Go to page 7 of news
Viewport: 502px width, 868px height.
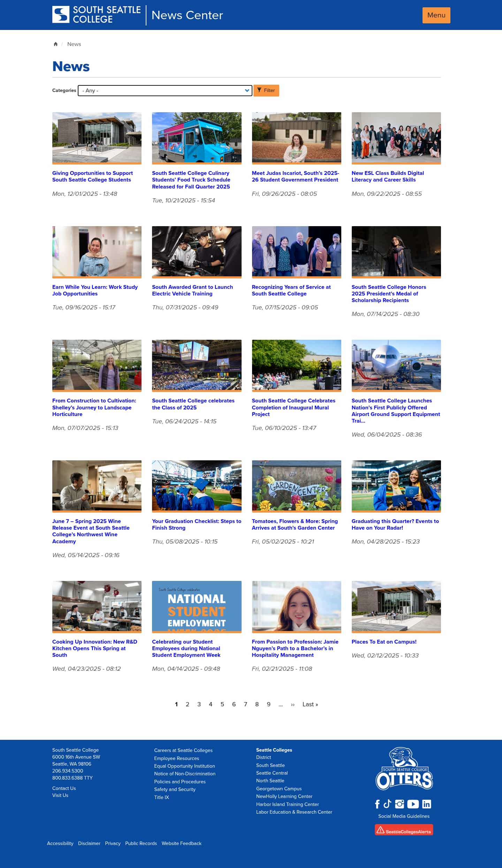click(245, 704)
